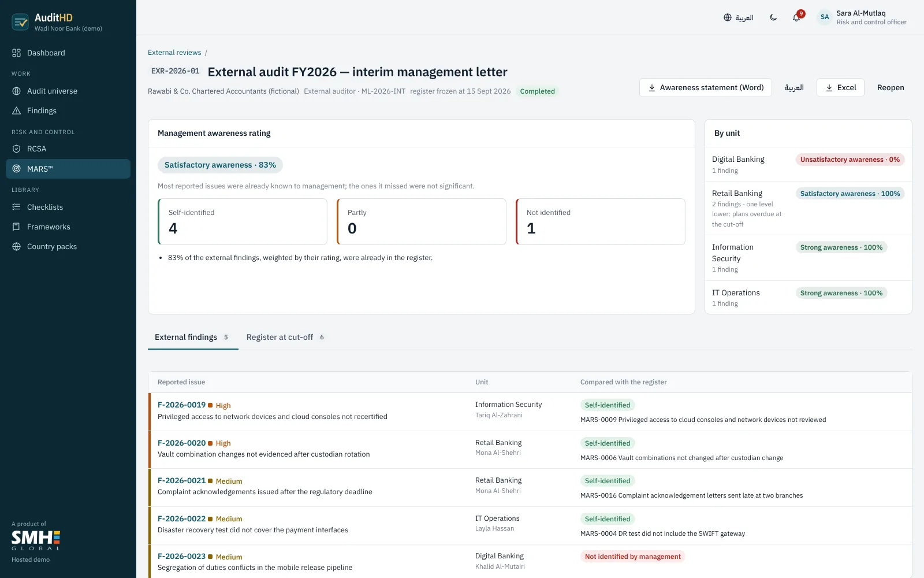
Task: Click the IT Operations Strong awareness badge
Action: click(841, 293)
